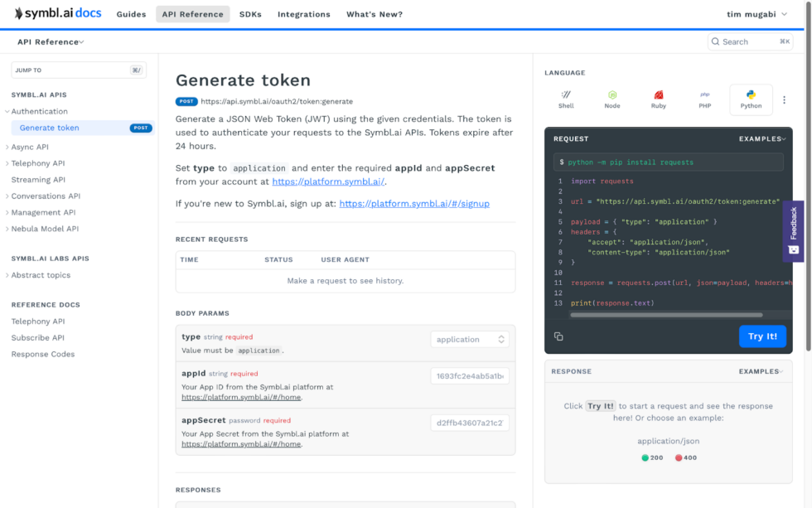The image size is (812, 508).
Task: Select the Shell language option
Action: [566, 99]
